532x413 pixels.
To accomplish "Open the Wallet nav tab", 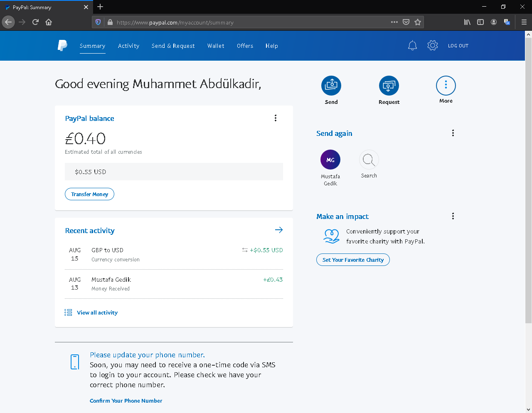I will pos(216,46).
